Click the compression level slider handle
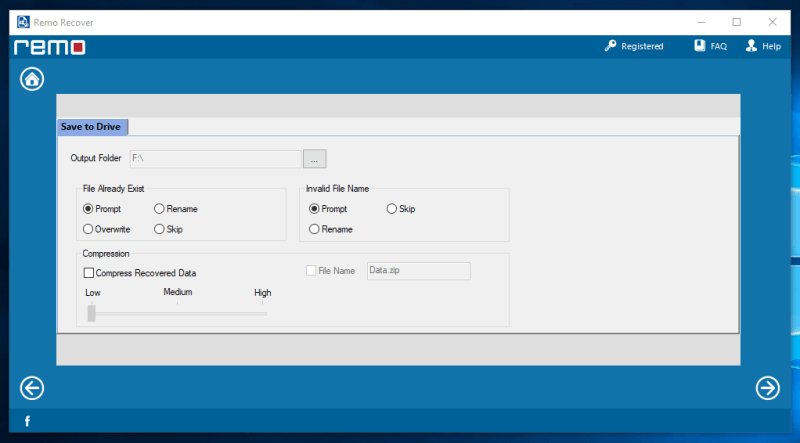 [92, 313]
